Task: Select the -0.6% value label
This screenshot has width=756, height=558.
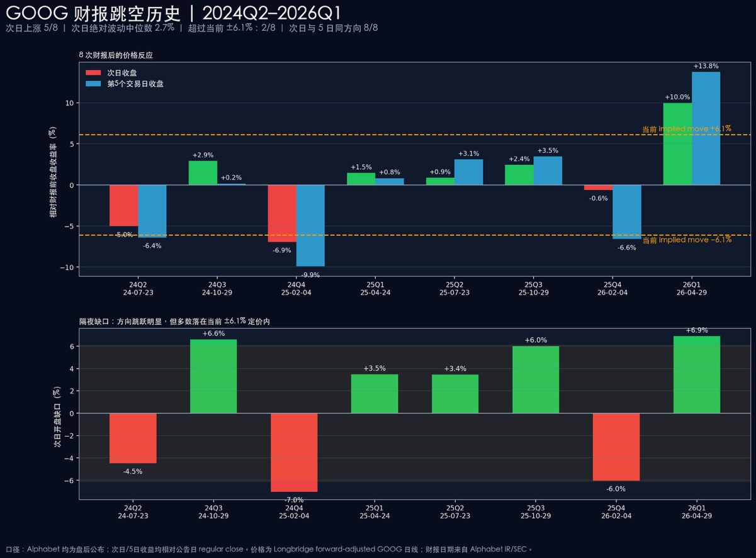Action: coord(599,198)
